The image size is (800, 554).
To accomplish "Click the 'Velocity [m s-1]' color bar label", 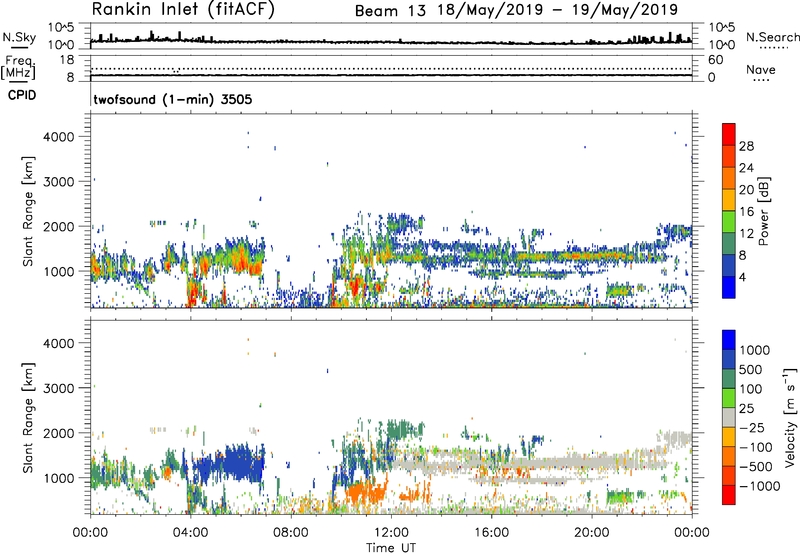I will [x=790, y=417].
